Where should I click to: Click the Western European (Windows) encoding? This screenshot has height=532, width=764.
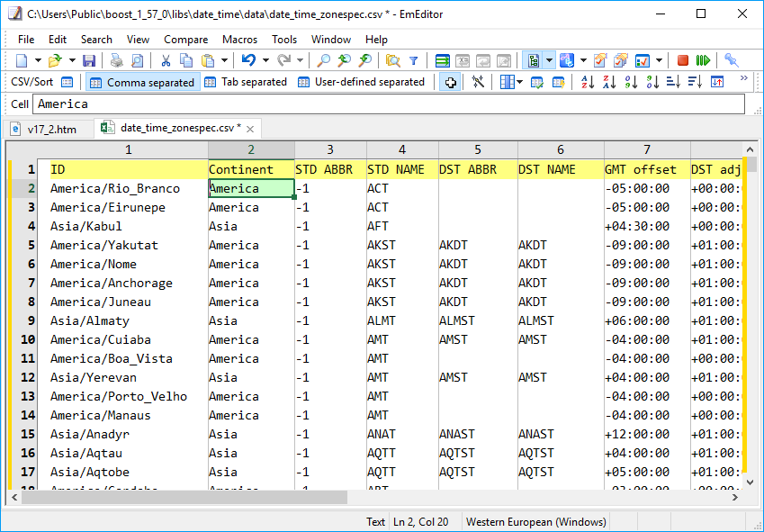(x=535, y=521)
